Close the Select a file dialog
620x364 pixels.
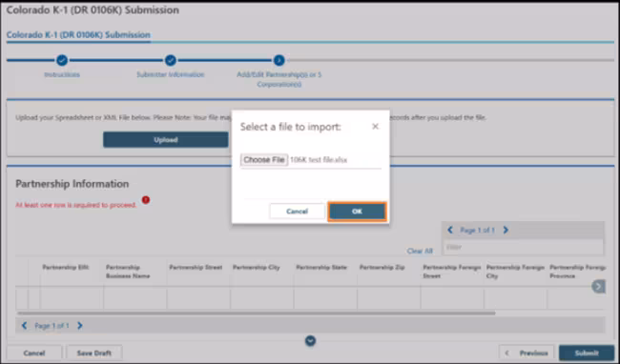[x=375, y=127]
